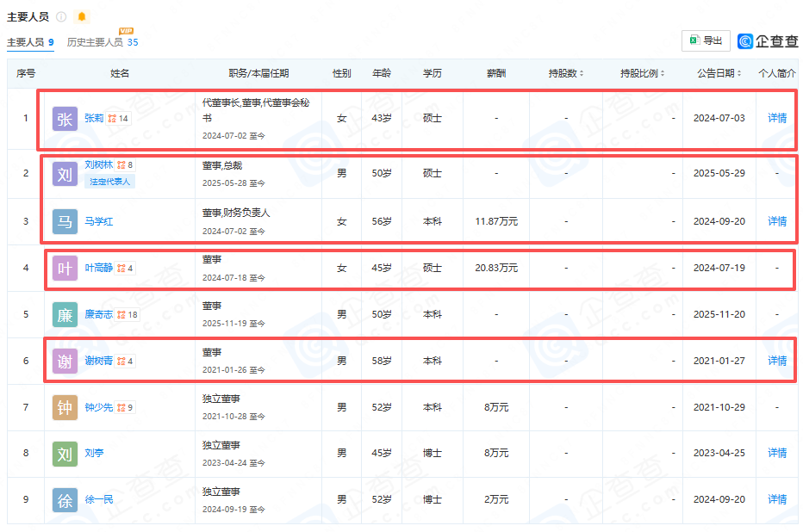Click 钟少先's related companies badge (9)

[x=125, y=408]
